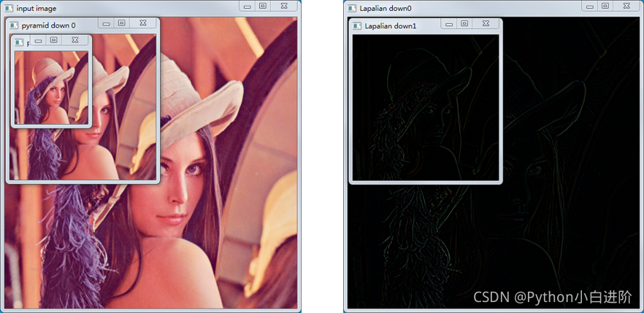Minimize the smallest pyramid window
The width and height of the screenshot is (644, 313).
(x=38, y=40)
